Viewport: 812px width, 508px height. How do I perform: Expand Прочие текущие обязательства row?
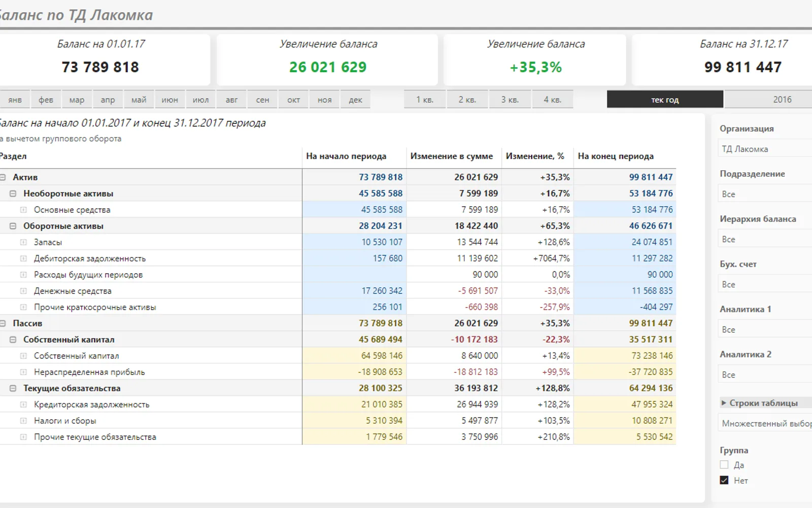23,437
